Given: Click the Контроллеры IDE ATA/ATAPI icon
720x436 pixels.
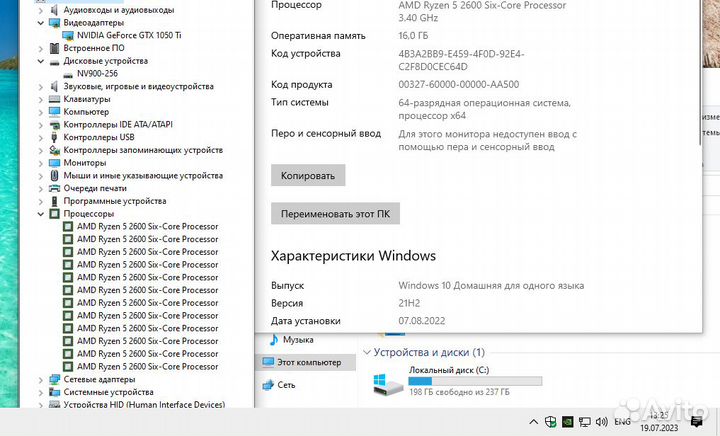Looking at the screenshot, I should [x=54, y=124].
